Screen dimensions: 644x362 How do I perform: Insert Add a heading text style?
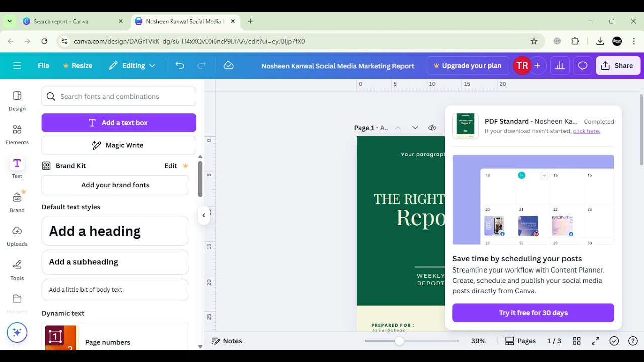tap(115, 231)
